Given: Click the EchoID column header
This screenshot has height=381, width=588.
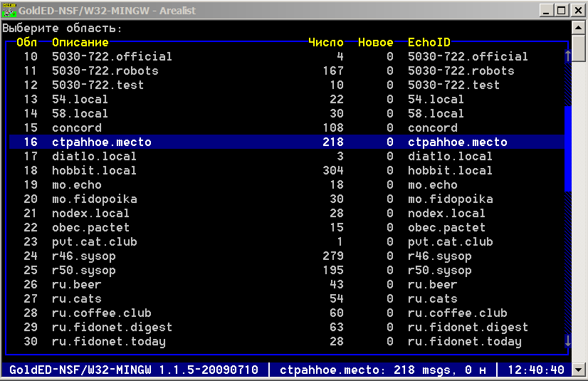Looking at the screenshot, I should click(429, 43).
